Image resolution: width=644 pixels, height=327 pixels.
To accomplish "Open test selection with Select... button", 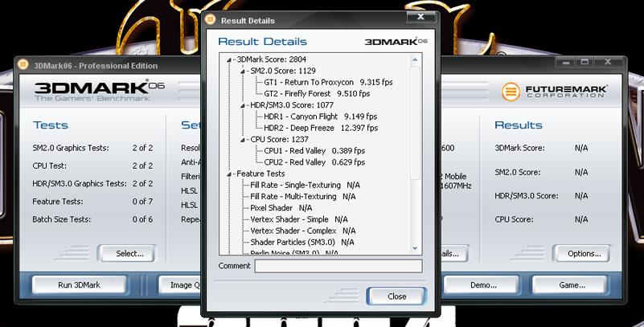I will pyautogui.click(x=126, y=254).
